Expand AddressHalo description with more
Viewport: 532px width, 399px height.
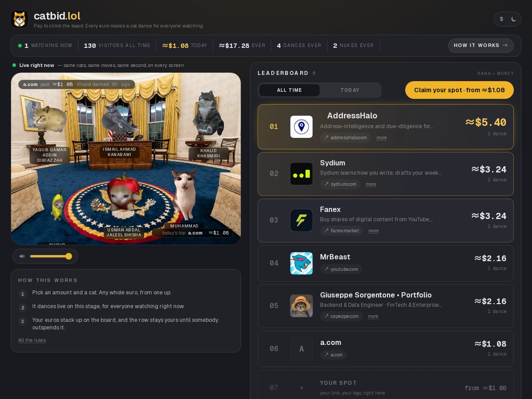[x=382, y=138]
